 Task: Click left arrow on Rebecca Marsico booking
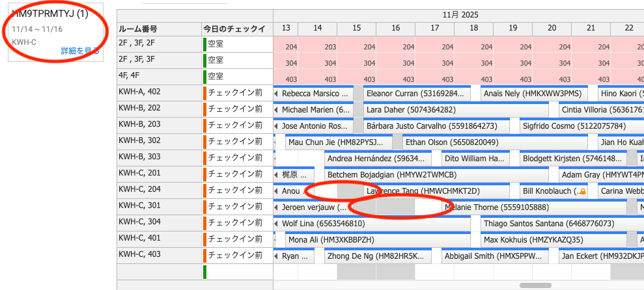coord(276,94)
